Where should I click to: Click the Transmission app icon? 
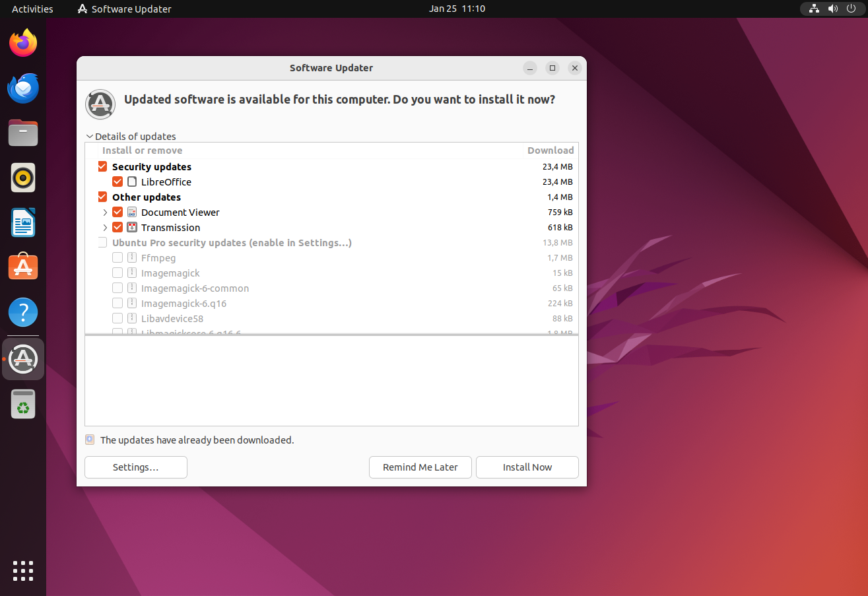pyautogui.click(x=132, y=227)
